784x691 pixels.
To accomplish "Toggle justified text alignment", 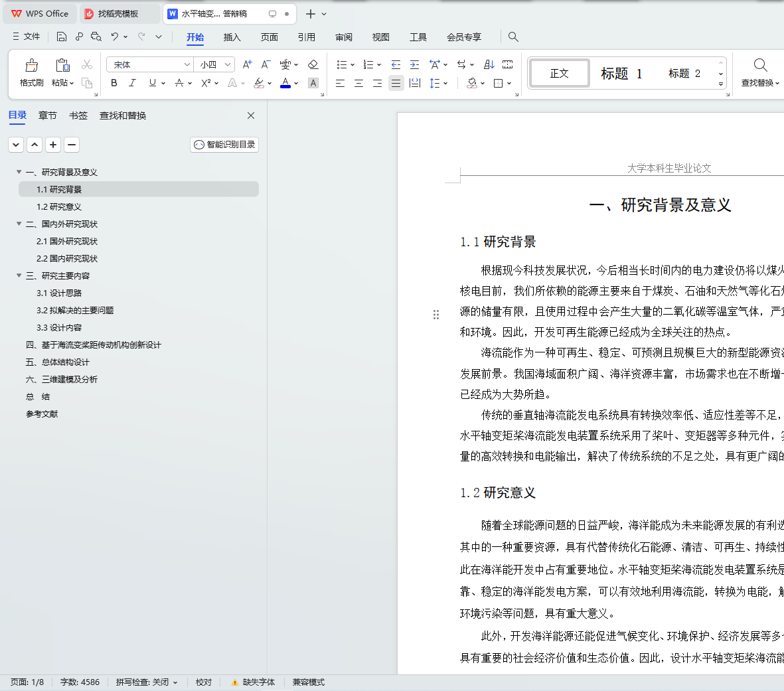I will (396, 83).
